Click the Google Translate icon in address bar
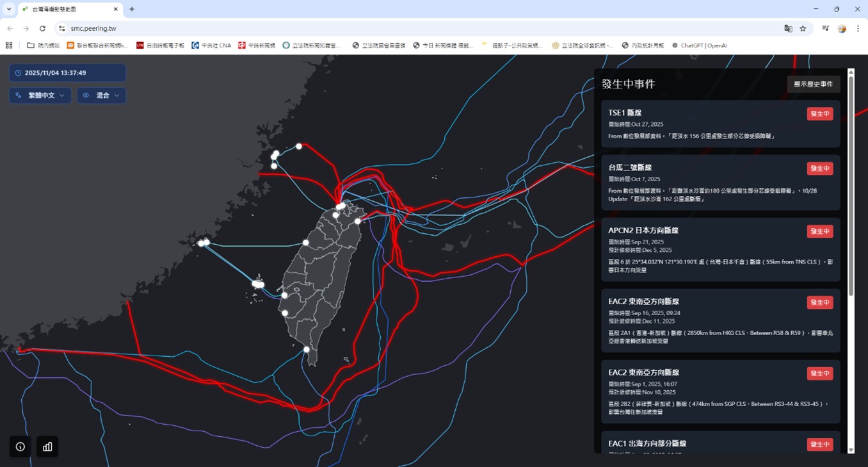Image resolution: width=868 pixels, height=467 pixels. [x=788, y=28]
